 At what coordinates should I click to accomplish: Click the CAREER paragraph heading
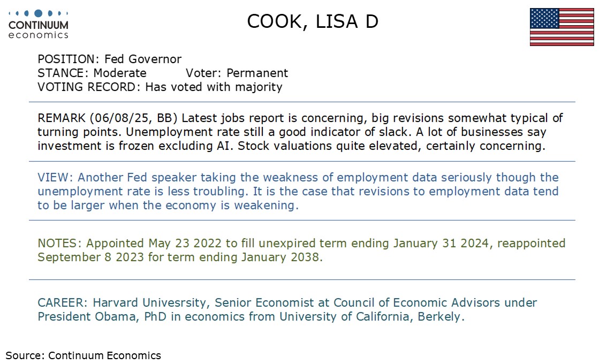[63, 302]
